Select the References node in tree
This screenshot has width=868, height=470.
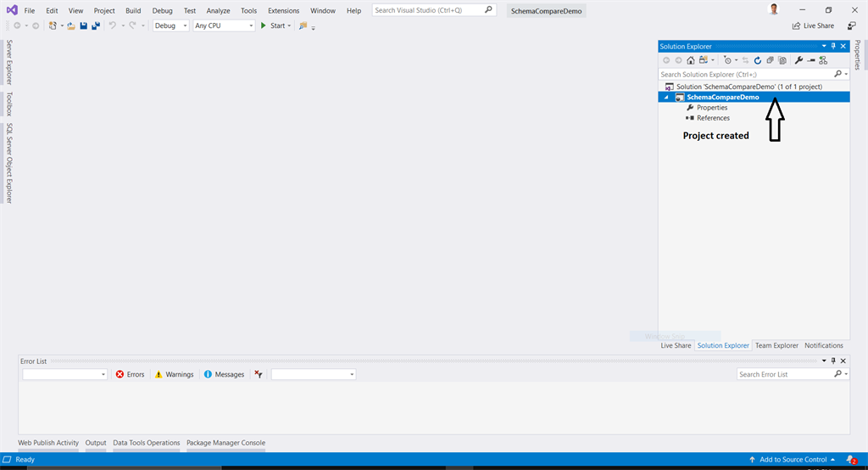point(713,118)
